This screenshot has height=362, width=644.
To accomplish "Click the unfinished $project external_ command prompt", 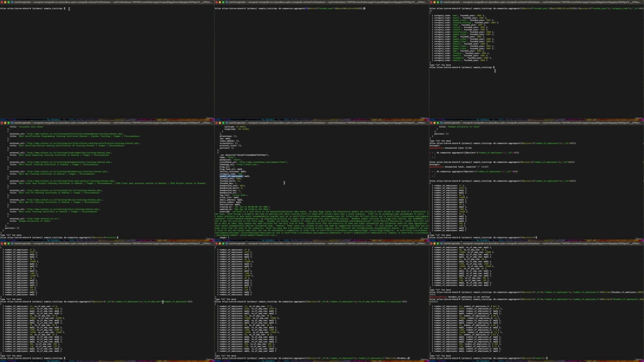I will (59, 237).
